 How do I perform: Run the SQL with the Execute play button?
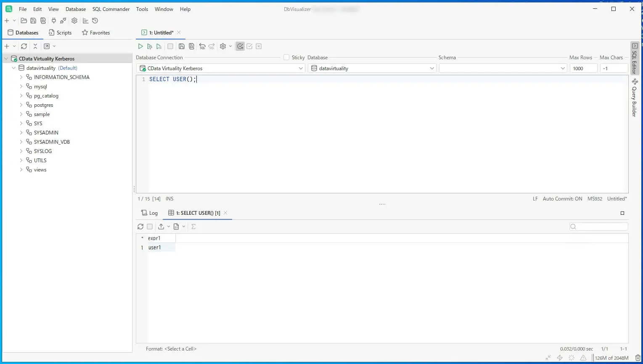pos(140,46)
